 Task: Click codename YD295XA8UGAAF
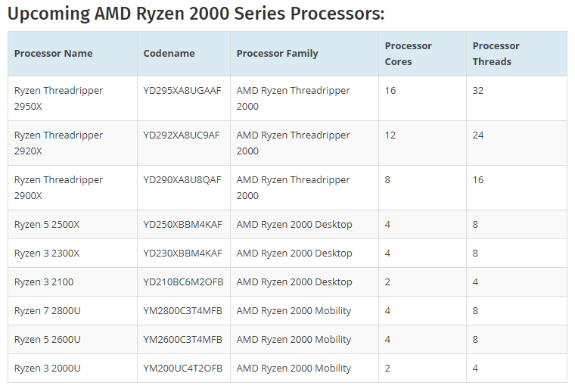tap(182, 91)
